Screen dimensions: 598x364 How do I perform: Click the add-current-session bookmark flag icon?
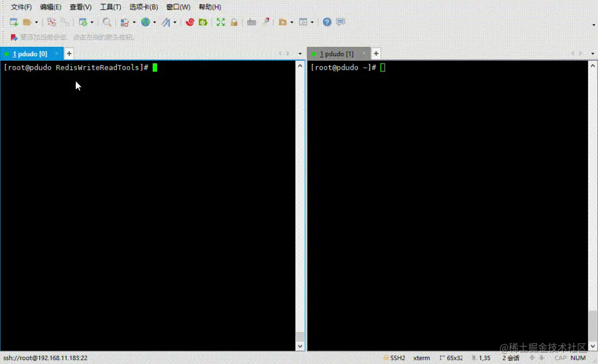point(14,37)
